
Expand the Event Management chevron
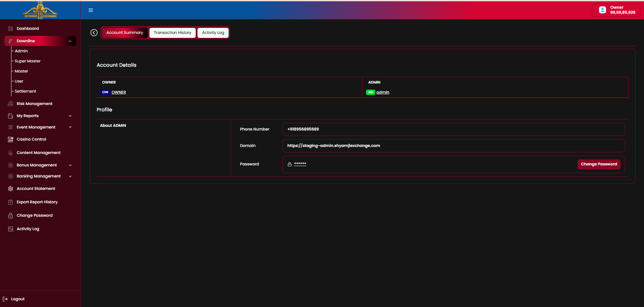tap(70, 127)
